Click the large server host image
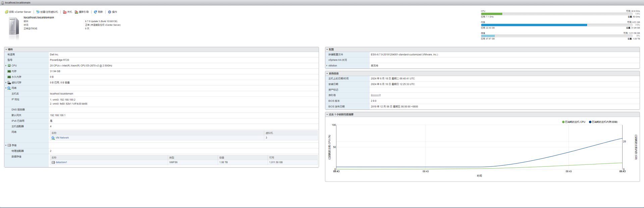644x208 pixels. pyautogui.click(x=14, y=29)
